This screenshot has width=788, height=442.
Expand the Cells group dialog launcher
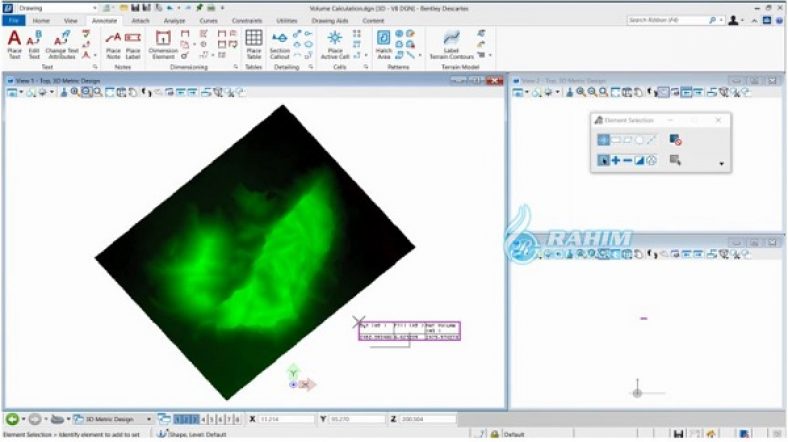tap(366, 67)
